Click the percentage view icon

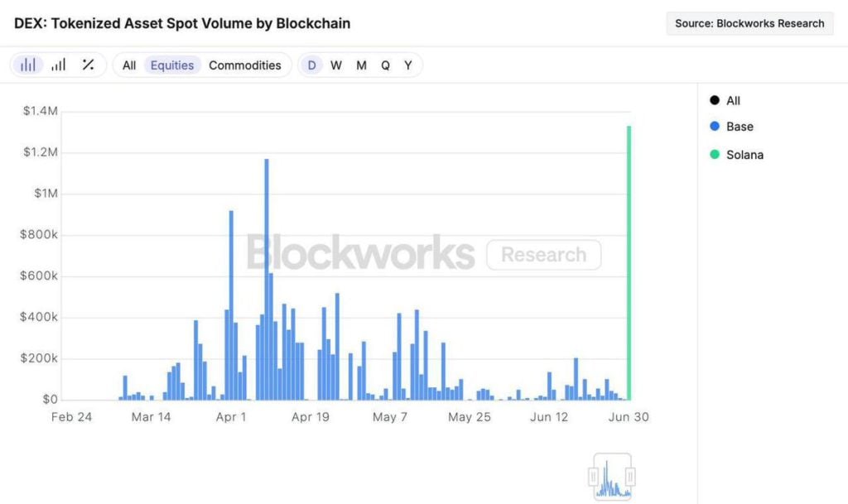[88, 65]
